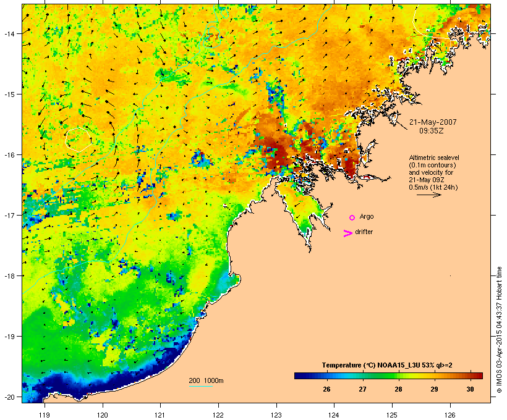This screenshot has width=507, height=420.
Task: Click the '0.5m/s (1kt 24h)' scale text
Action: (433, 187)
